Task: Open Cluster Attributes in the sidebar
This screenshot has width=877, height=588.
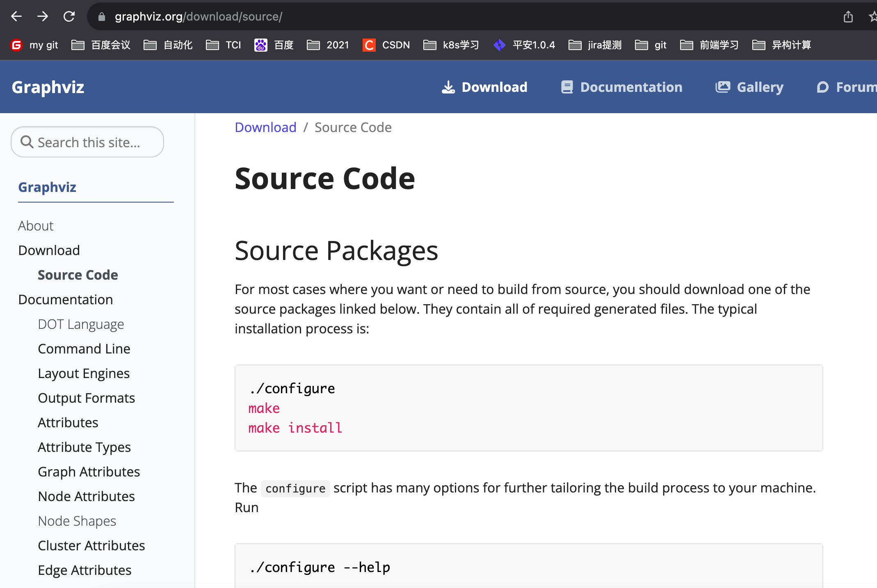Action: pyautogui.click(x=91, y=545)
